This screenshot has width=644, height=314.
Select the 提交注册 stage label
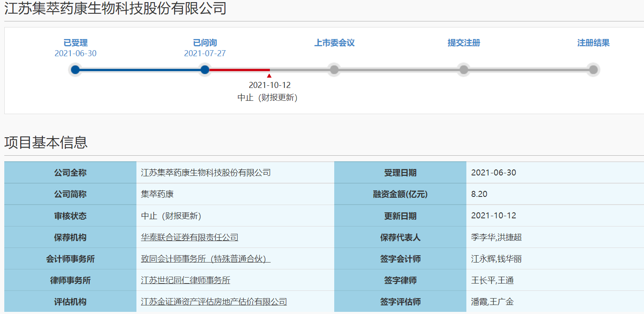(464, 43)
